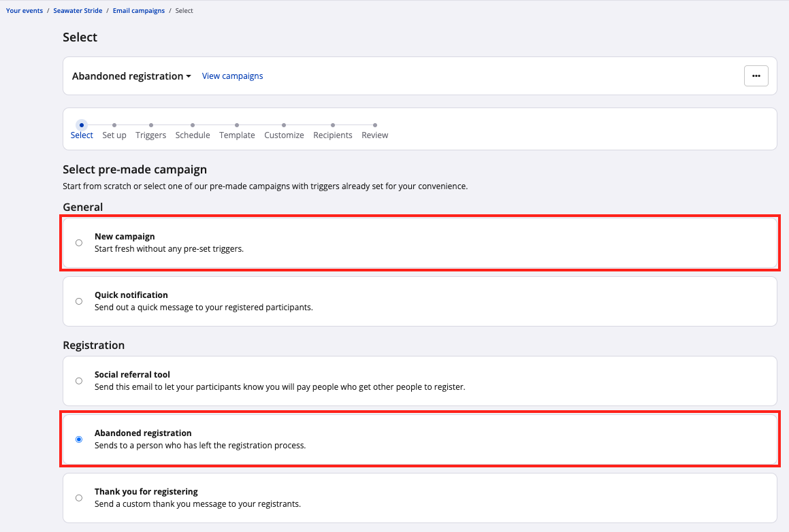Select the Abandoned registration radio button
The height and width of the screenshot is (532, 789).
(x=79, y=439)
